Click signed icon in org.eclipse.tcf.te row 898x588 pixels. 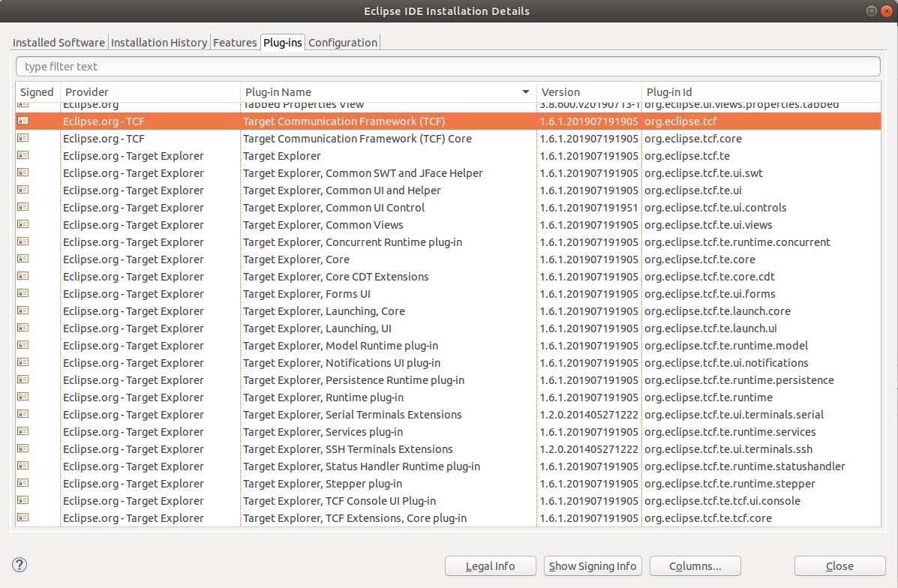pos(23,155)
